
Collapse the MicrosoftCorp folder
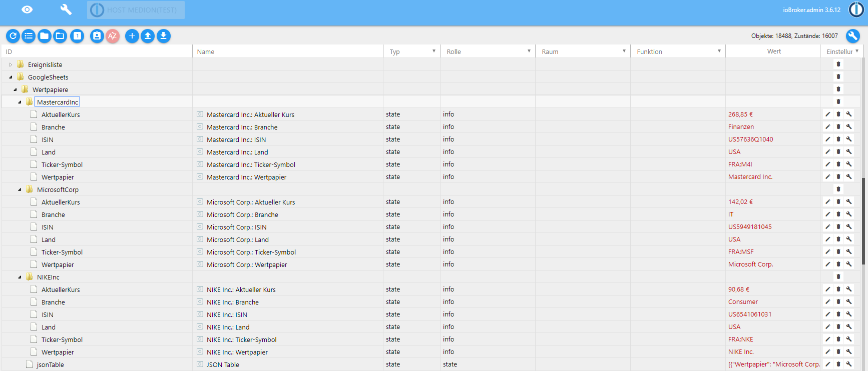pyautogui.click(x=20, y=189)
